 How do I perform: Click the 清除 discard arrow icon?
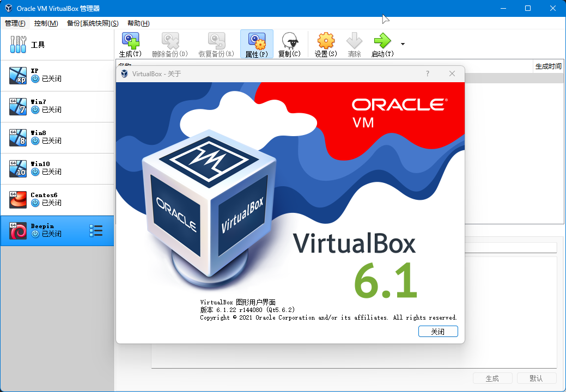tap(354, 40)
